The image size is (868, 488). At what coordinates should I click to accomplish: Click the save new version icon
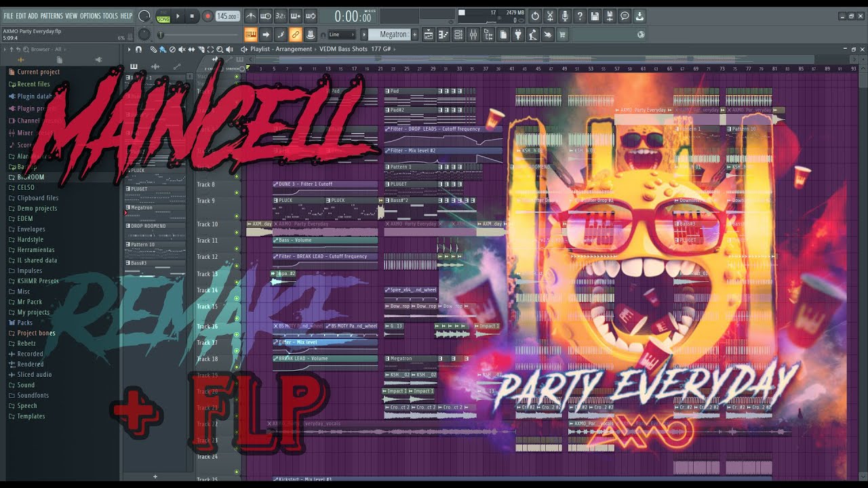point(610,16)
